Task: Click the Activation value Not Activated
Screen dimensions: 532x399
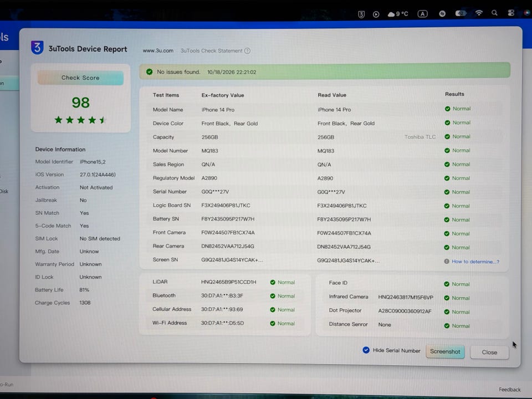Action: point(96,188)
